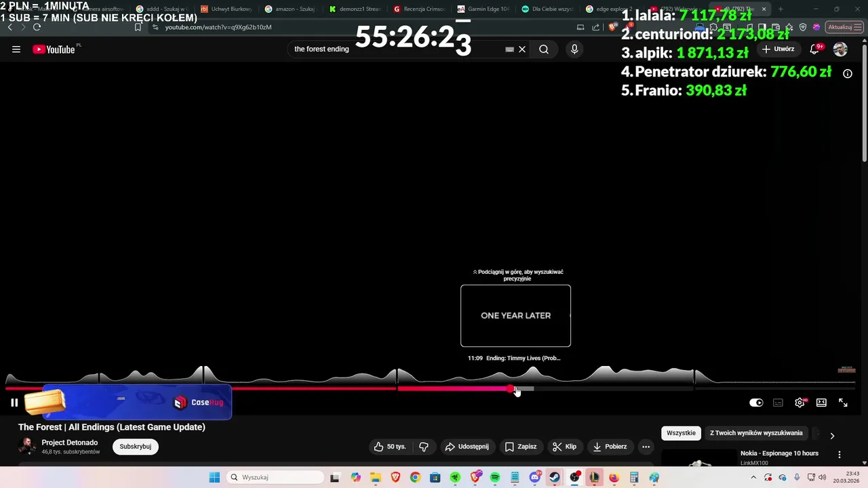Image resolution: width=868 pixels, height=488 pixels.
Task: Open the clock and date 23:43
Action: point(846,477)
